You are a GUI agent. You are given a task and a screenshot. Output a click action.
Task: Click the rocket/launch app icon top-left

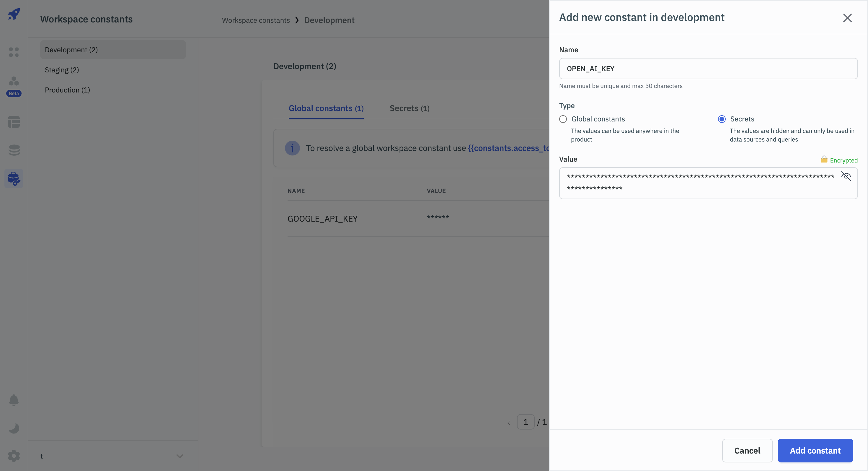tap(14, 14)
